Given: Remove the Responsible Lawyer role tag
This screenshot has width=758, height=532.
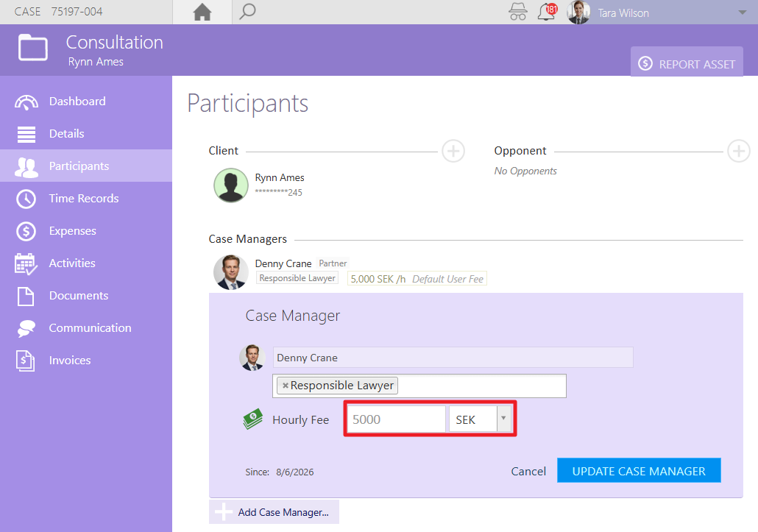Looking at the screenshot, I should pos(286,386).
